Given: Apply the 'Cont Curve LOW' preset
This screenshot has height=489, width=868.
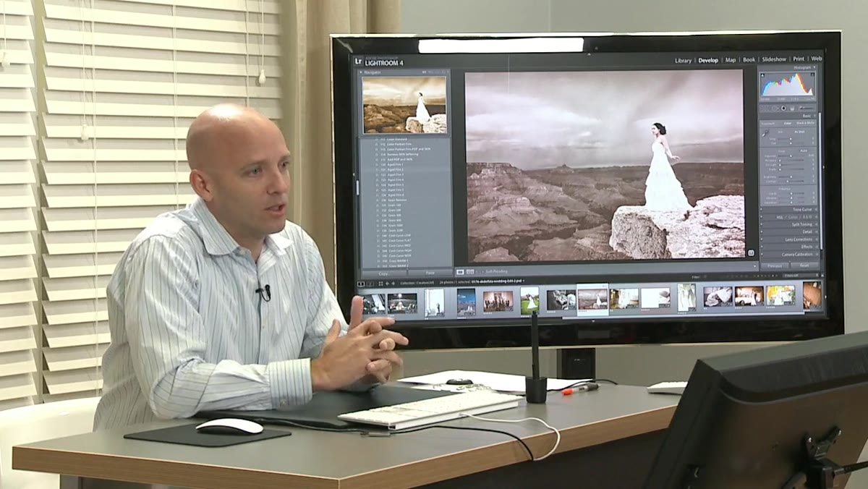Looking at the screenshot, I should (399, 236).
